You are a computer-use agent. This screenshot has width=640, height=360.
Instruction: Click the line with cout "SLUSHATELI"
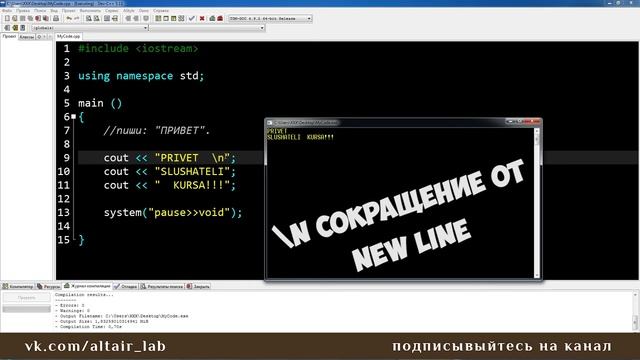click(x=169, y=171)
